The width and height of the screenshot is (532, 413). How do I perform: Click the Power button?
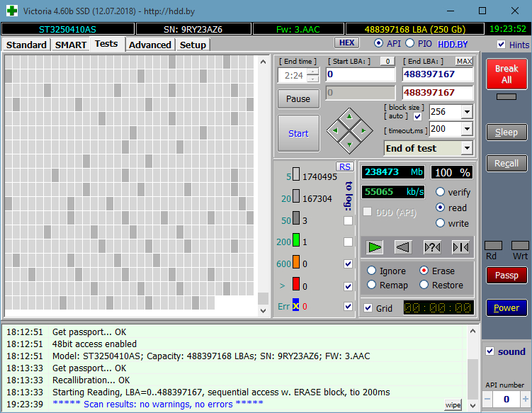(506, 307)
